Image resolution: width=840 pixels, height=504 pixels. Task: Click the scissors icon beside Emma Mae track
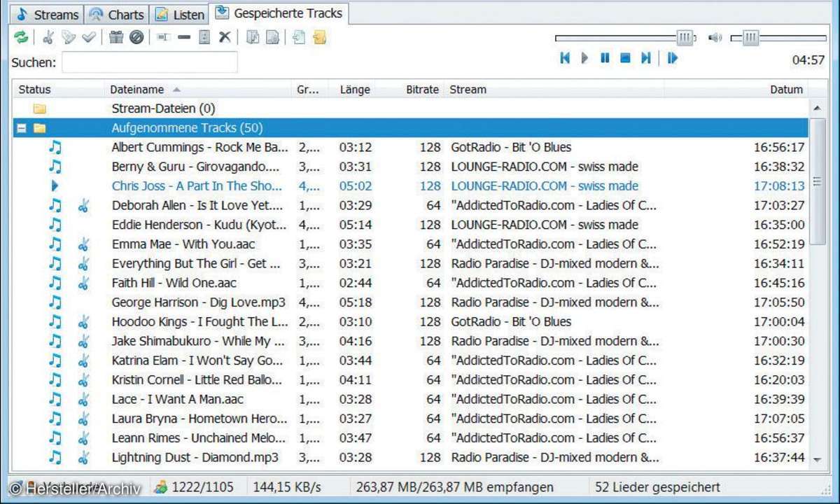[83, 244]
